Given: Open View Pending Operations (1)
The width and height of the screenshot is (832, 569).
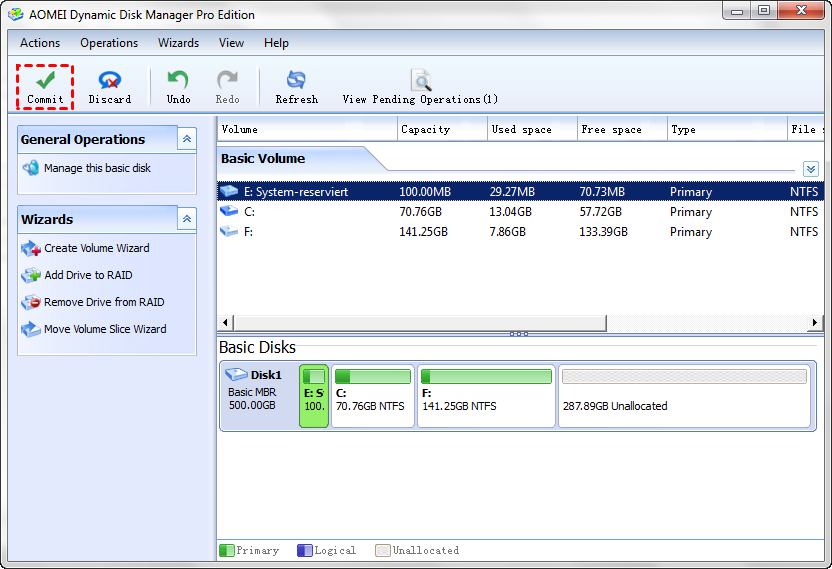Looking at the screenshot, I should [420, 87].
